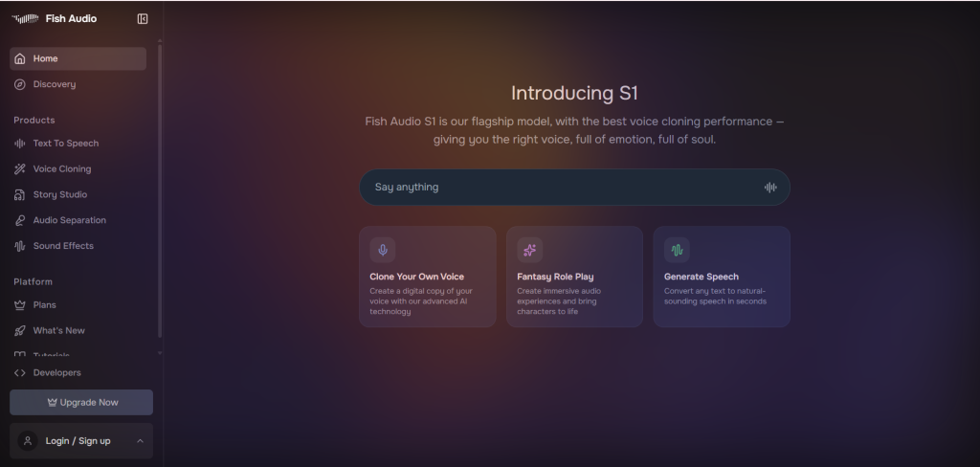Click the What's New rocket icon
980x467 pixels.
20,331
